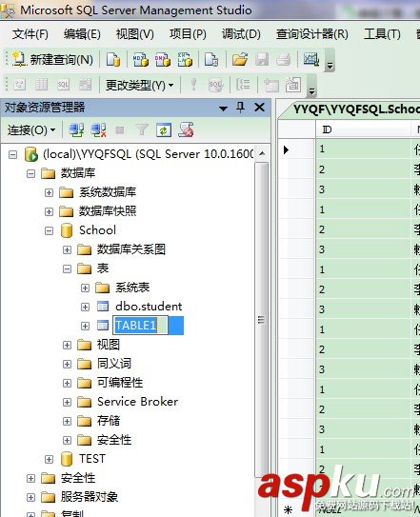Image resolution: width=420 pixels, height=517 pixels.
Task: Click the Stop square icon
Action: click(x=120, y=130)
